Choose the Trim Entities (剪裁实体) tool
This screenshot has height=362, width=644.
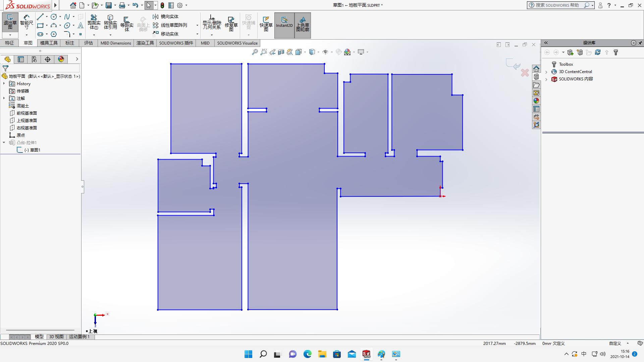(x=94, y=22)
